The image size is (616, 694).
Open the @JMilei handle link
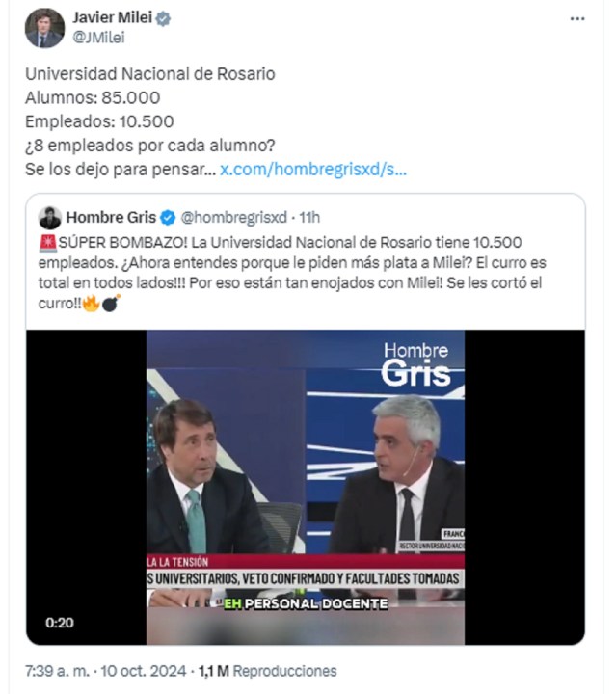click(x=98, y=38)
